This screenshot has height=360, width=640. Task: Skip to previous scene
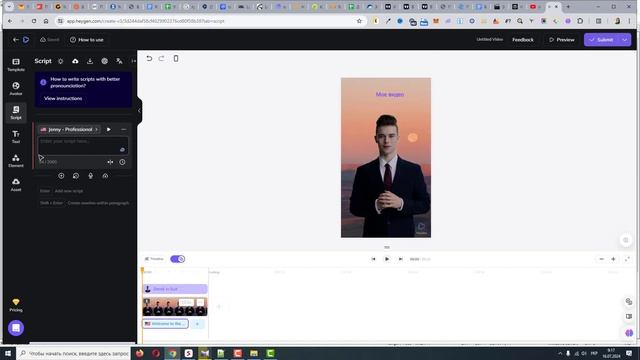click(373, 259)
